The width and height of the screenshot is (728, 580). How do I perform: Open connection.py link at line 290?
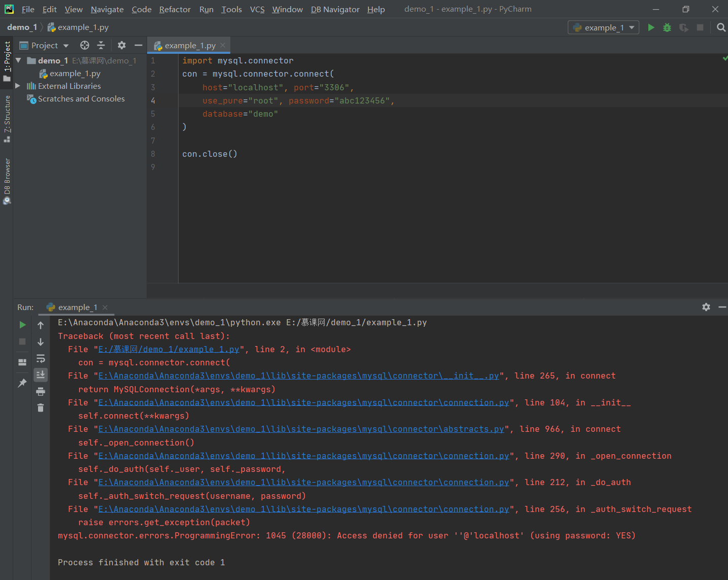pos(304,456)
